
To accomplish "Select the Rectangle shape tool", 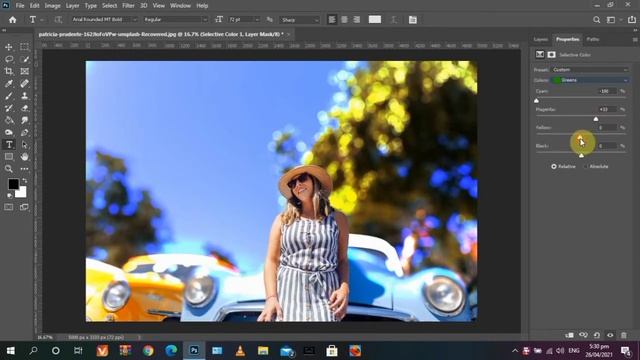I will coord(9,157).
